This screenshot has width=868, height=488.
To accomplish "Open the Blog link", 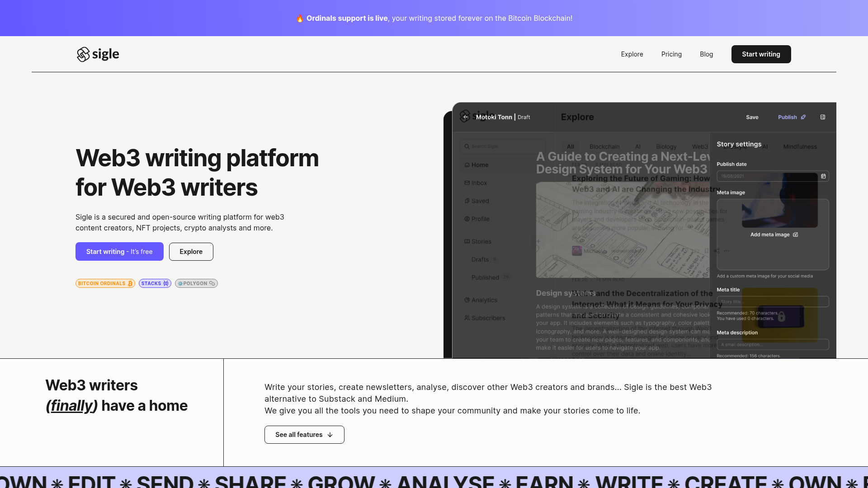I will click(x=706, y=54).
